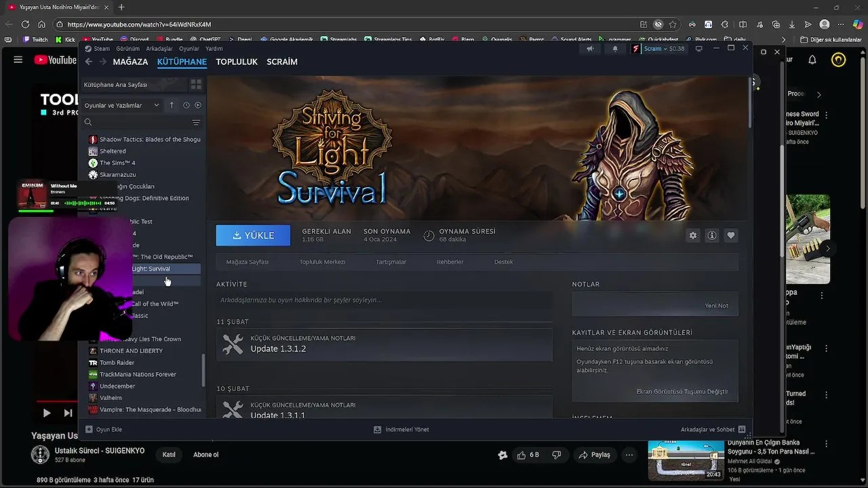The height and width of the screenshot is (488, 868).
Task: Open the Yardım menu
Action: point(214,49)
